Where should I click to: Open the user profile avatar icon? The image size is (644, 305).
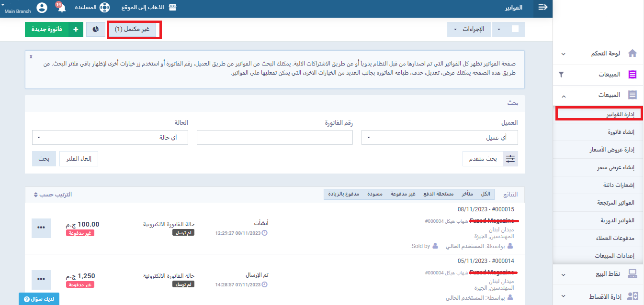(42, 8)
